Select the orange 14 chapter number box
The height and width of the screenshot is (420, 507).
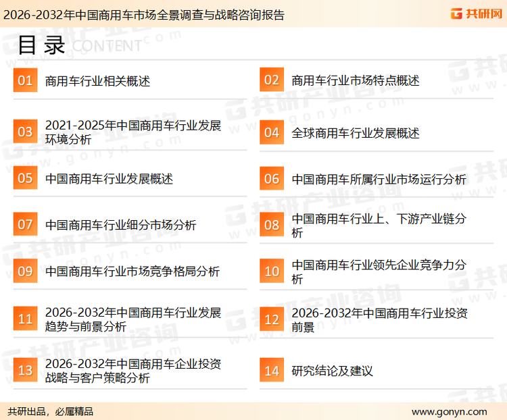point(272,370)
